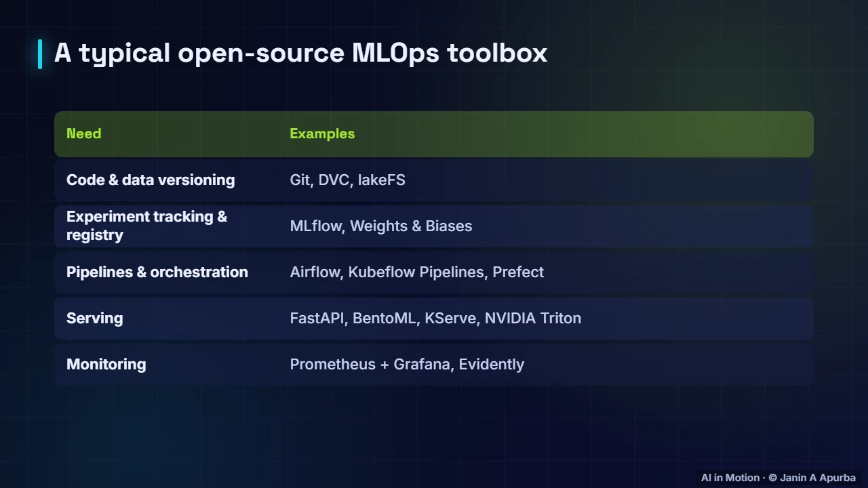Click the "Pipelines & orchestration" cell
Image resolution: width=868 pixels, height=488 pixels.
tap(157, 272)
